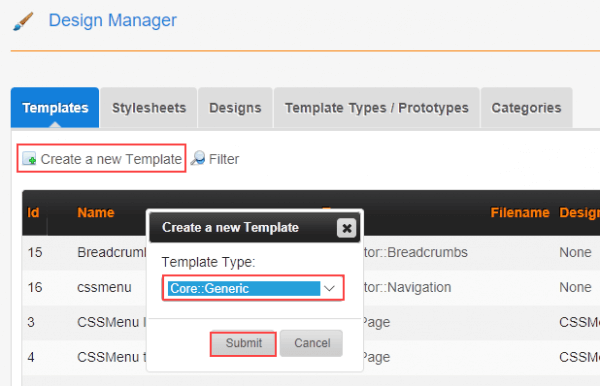The width and height of the screenshot is (600, 386).
Task: Switch to the Stylesheets tab
Action: coord(149,108)
